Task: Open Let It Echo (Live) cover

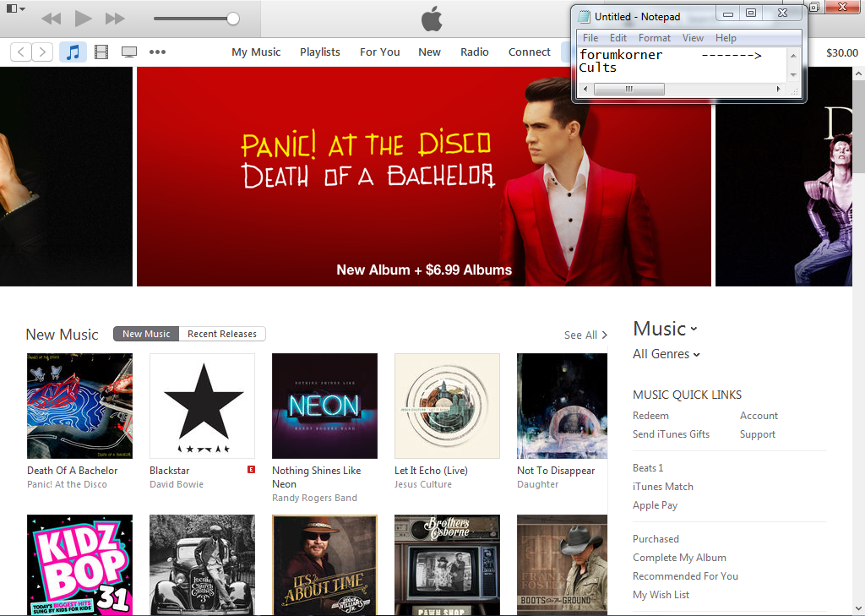Action: click(447, 406)
